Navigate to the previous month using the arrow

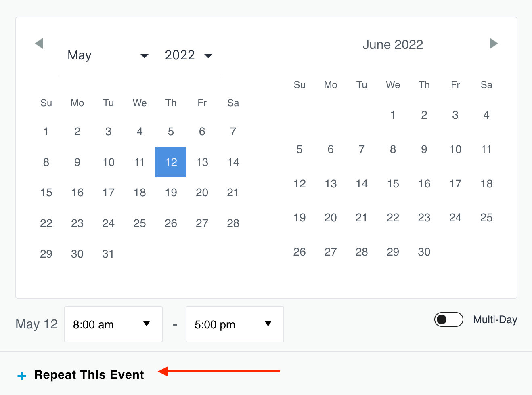point(39,43)
